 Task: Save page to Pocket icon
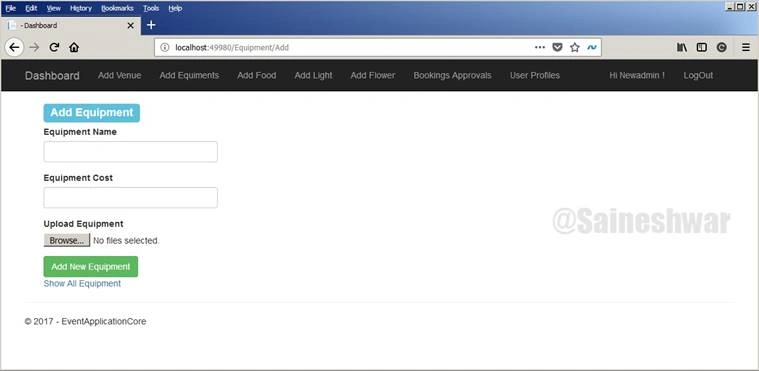pos(558,47)
